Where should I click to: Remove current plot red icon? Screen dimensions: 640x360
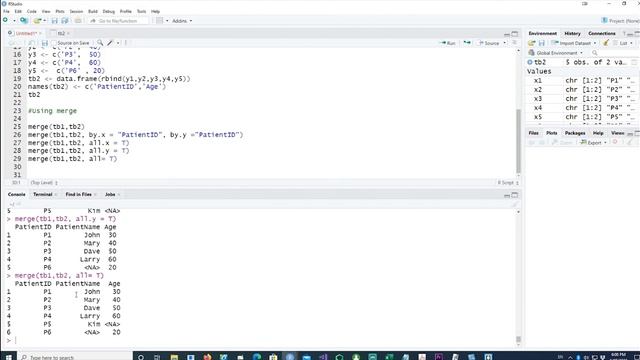615,142
